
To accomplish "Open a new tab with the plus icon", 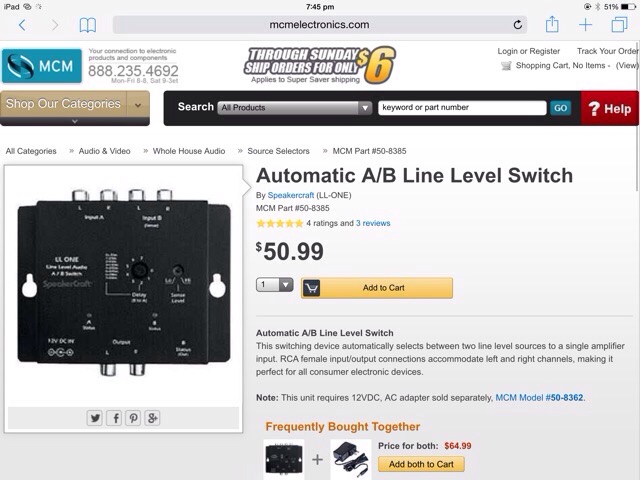I will [x=585, y=25].
